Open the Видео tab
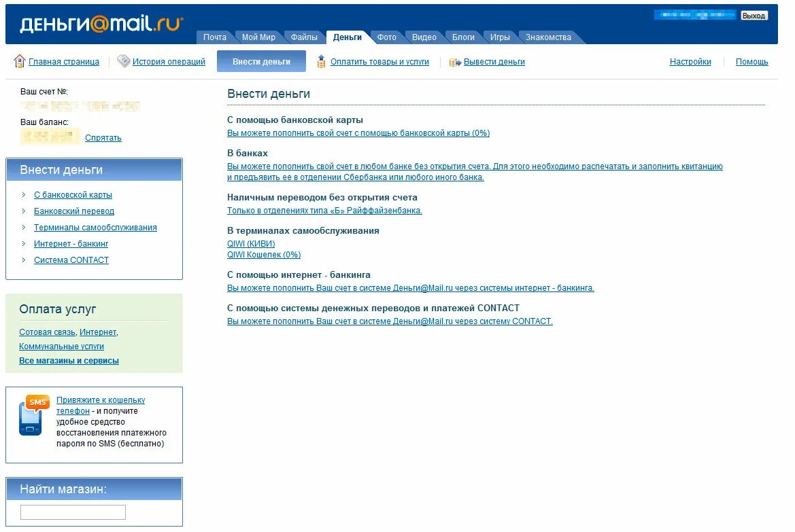This screenshot has width=795, height=532. click(x=424, y=37)
